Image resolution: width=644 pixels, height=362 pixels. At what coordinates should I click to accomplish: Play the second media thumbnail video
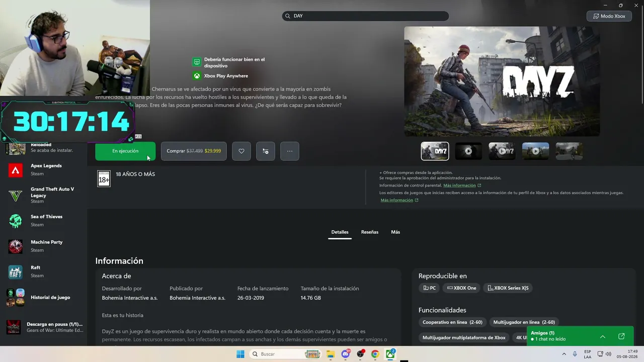click(x=468, y=151)
